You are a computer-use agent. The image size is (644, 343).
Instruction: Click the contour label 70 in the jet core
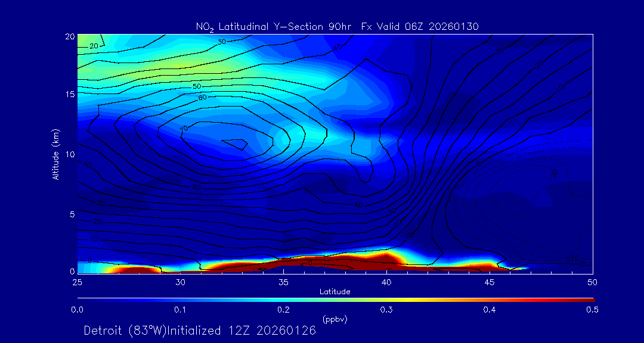tap(184, 128)
